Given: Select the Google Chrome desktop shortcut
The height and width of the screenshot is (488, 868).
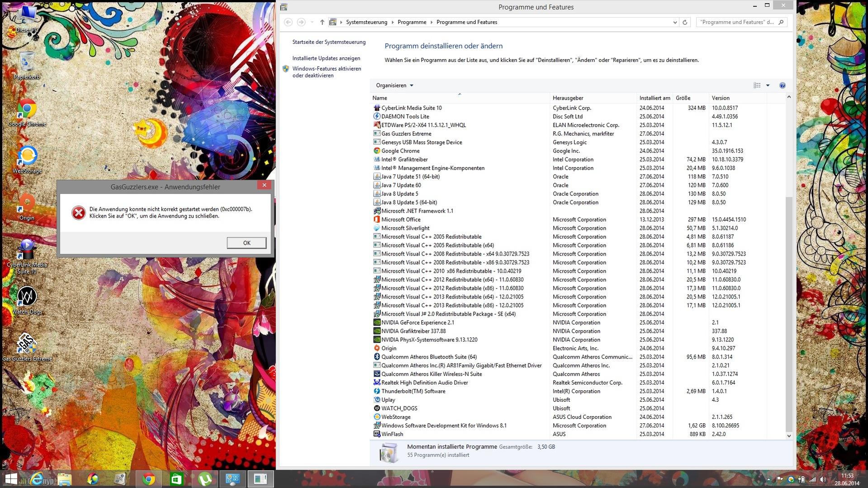Looking at the screenshot, I should click(x=27, y=113).
